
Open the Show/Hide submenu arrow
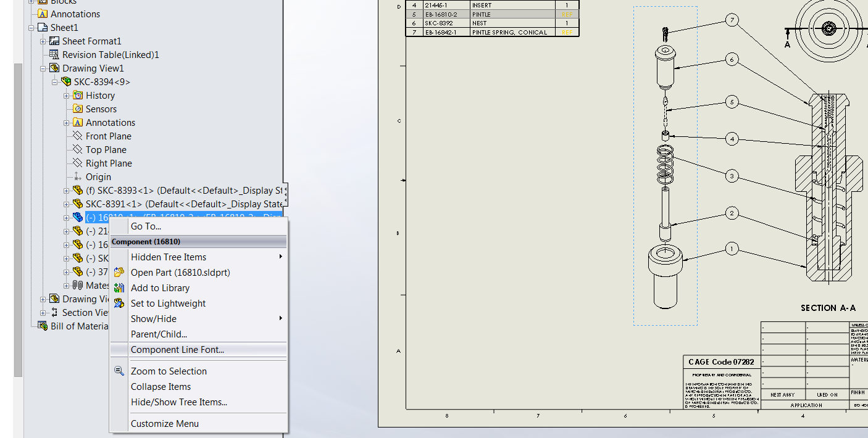(x=281, y=318)
